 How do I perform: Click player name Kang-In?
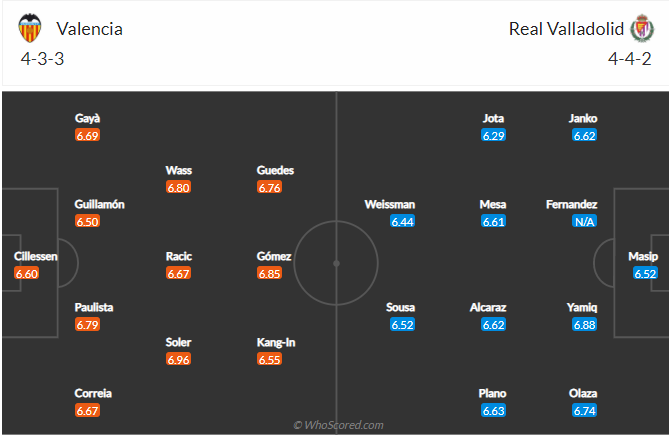[x=276, y=342]
